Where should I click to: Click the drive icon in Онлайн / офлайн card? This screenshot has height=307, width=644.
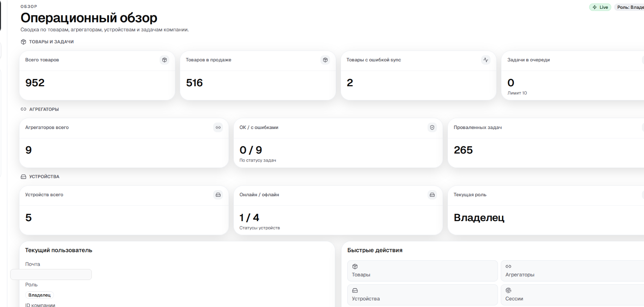pos(432,195)
